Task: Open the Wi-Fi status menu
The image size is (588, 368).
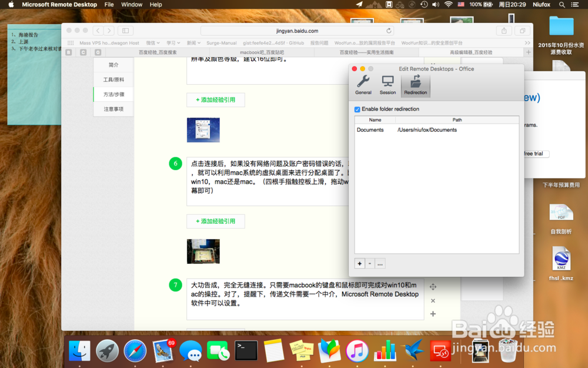Action: [448, 5]
